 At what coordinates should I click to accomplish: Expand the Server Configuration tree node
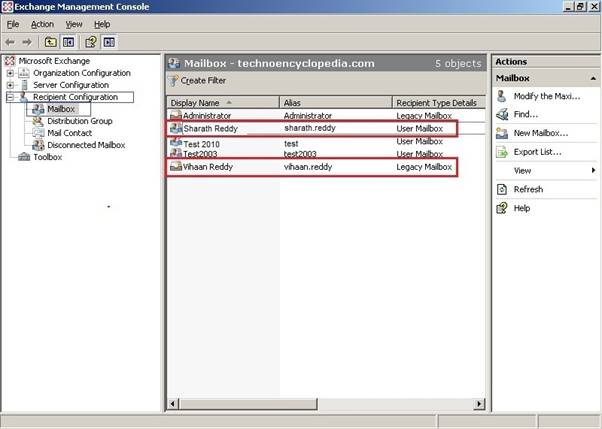(x=11, y=85)
